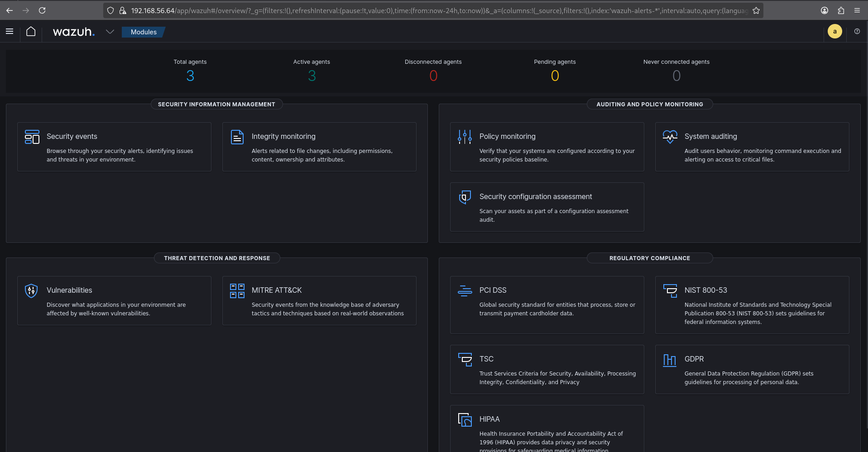Open the Policy monitoring module

click(x=547, y=147)
